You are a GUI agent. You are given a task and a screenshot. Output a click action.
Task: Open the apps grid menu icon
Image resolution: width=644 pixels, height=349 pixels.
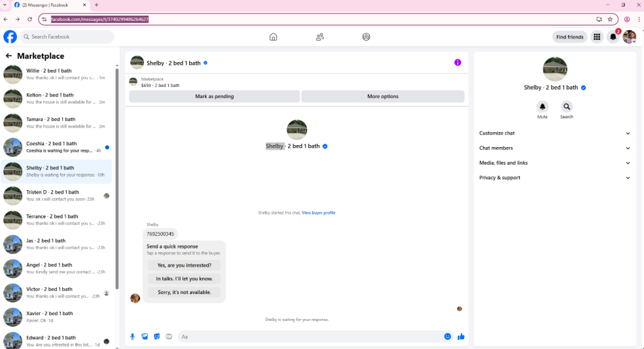click(597, 37)
